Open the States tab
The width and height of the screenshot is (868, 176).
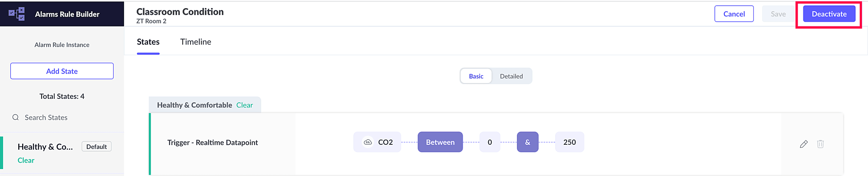point(148,42)
